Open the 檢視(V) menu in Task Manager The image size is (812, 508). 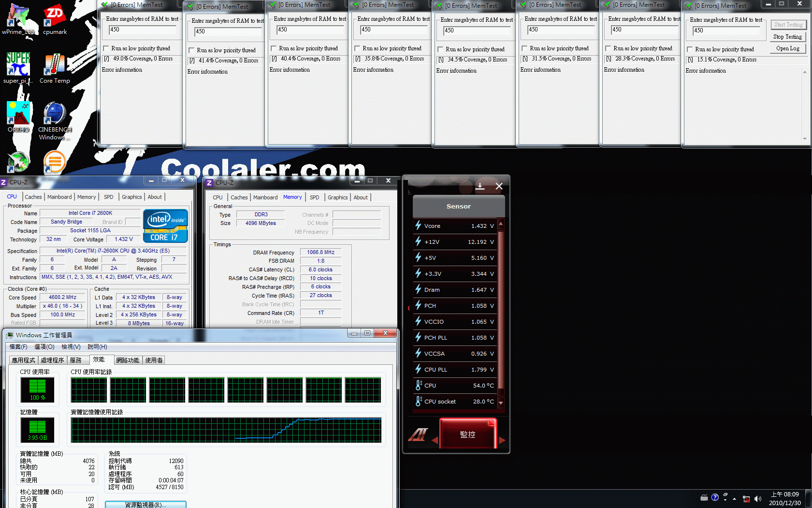[x=71, y=347]
